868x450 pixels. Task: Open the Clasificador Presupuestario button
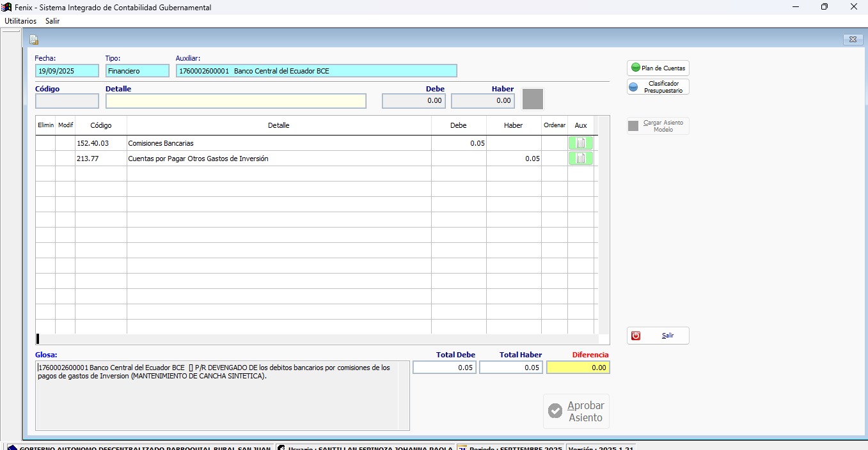(x=658, y=87)
